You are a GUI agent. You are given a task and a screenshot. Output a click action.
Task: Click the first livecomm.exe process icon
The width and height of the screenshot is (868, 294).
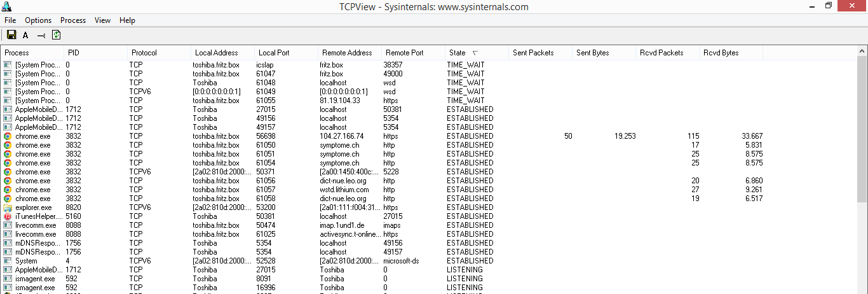[x=8, y=225]
